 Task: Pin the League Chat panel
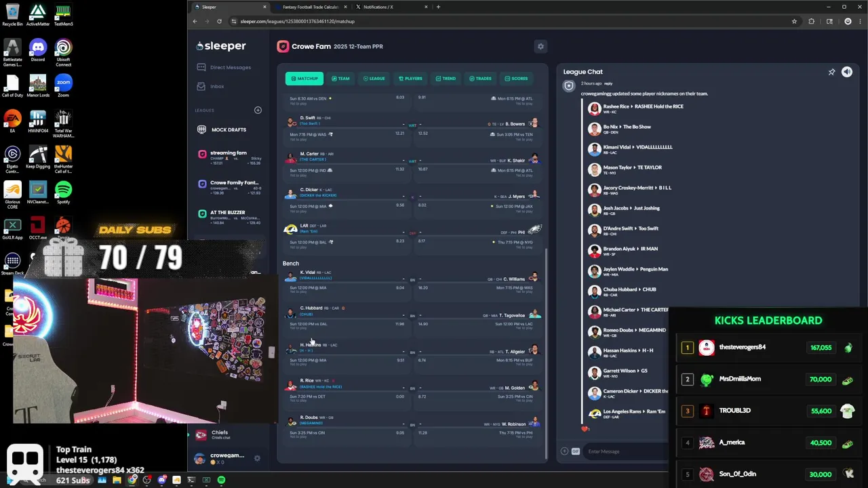coord(831,72)
